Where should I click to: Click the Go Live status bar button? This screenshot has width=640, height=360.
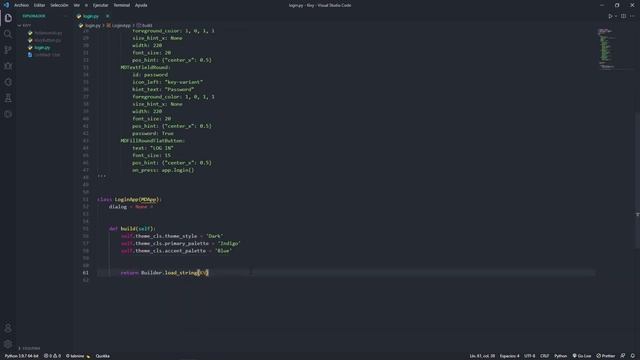582,356
